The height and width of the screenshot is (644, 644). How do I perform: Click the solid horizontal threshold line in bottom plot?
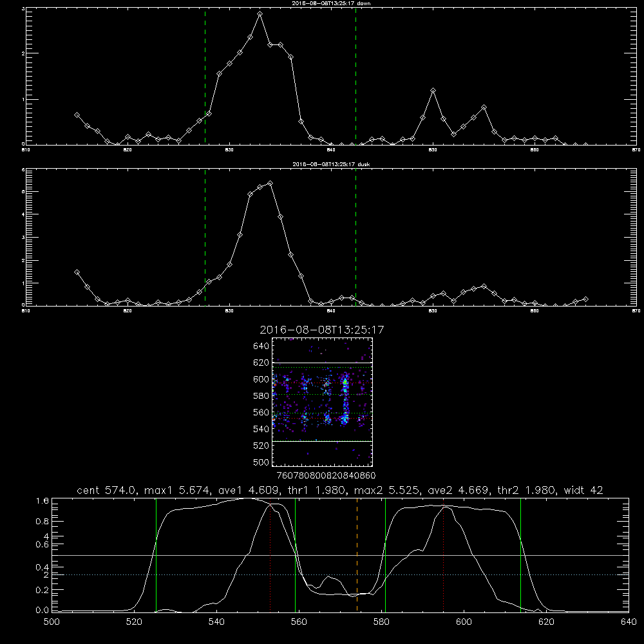(x=341, y=555)
